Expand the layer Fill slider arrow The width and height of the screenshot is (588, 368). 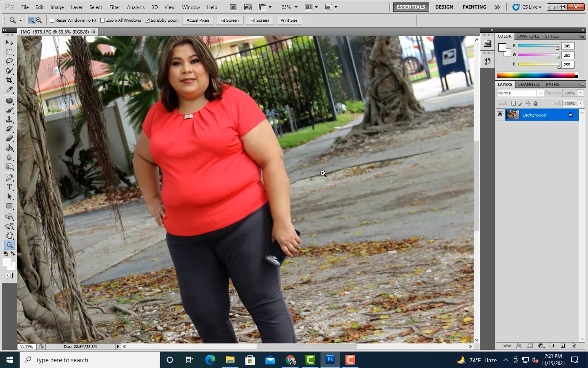(x=580, y=103)
